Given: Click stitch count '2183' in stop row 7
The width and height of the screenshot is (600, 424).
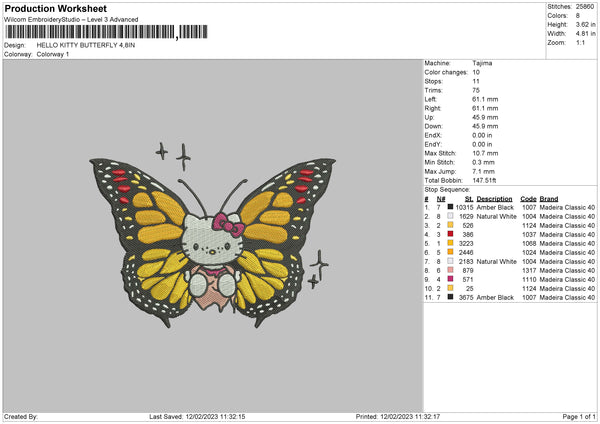Looking at the screenshot, I should [x=466, y=262].
